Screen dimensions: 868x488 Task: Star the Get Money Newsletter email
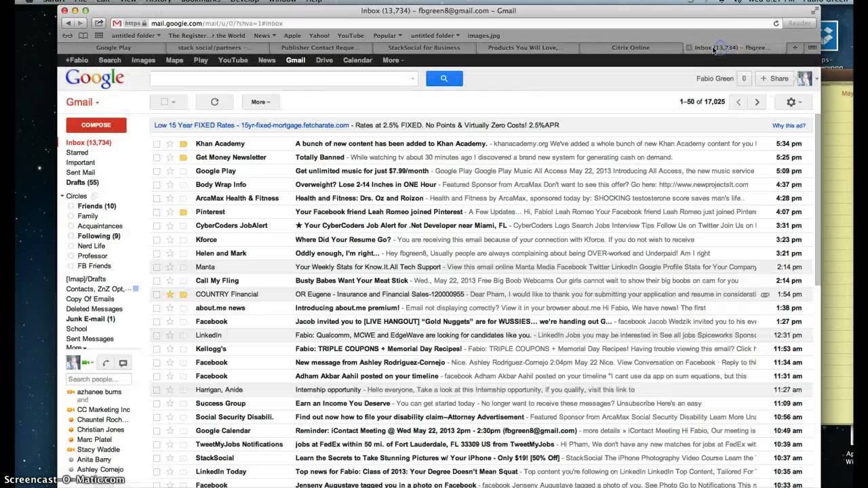point(170,157)
